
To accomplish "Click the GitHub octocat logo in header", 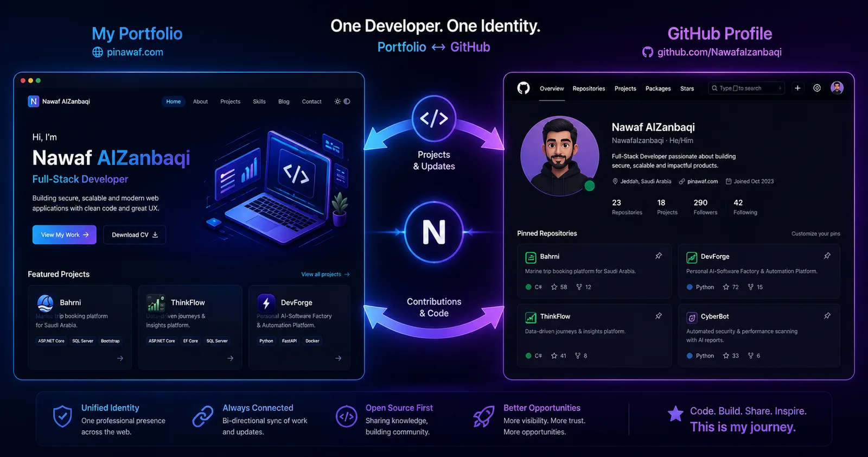I will (x=524, y=88).
